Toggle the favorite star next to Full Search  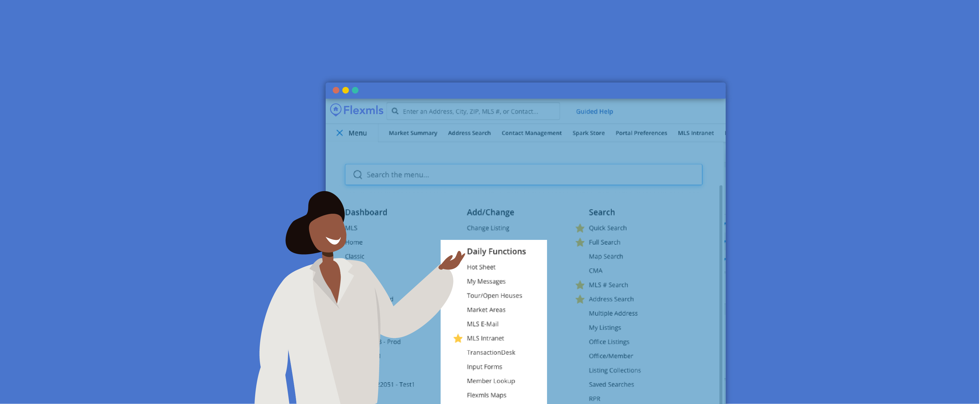(580, 242)
